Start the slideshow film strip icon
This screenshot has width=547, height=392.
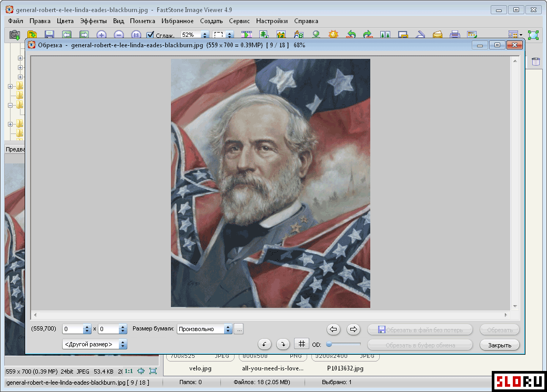[x=247, y=35]
